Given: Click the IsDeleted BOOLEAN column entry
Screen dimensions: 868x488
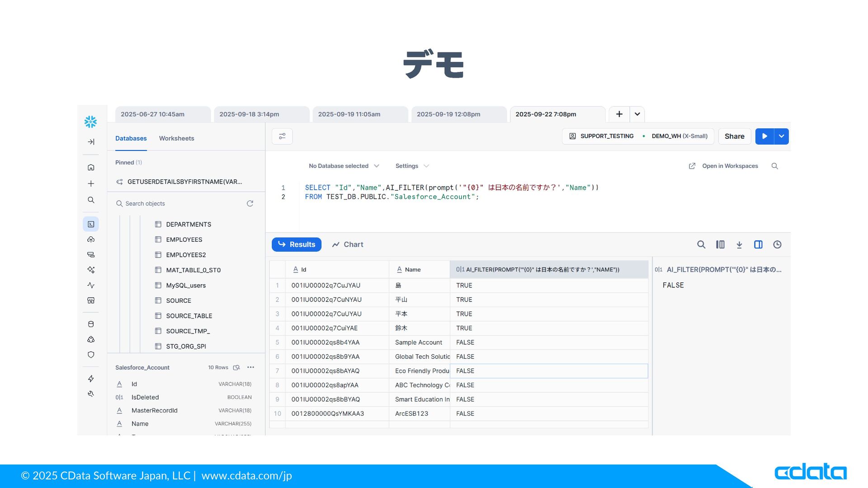Looking at the screenshot, I should coord(184,398).
